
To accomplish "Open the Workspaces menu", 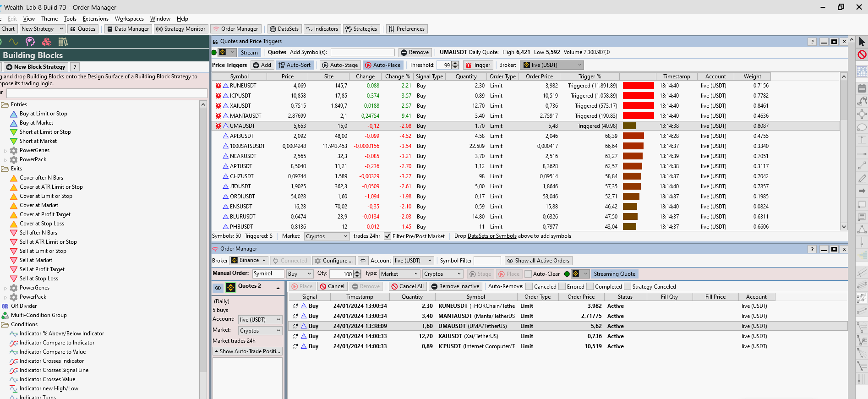I will point(129,19).
